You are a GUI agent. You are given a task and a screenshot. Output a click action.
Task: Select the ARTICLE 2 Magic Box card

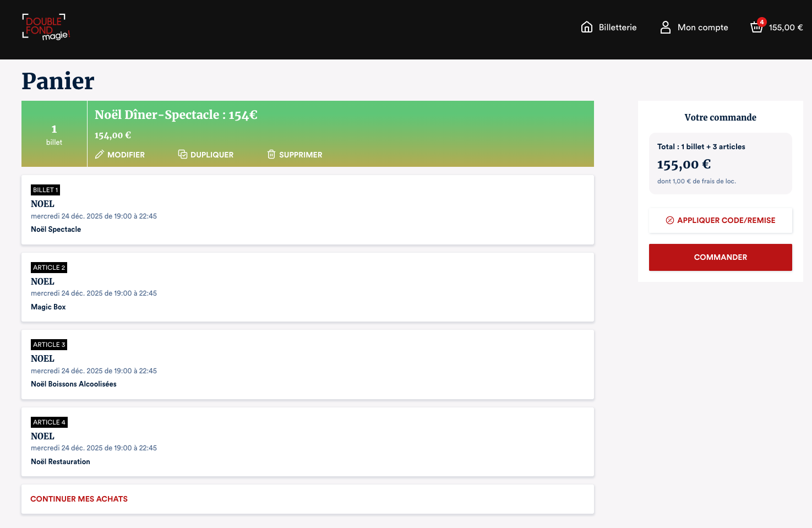coord(307,287)
